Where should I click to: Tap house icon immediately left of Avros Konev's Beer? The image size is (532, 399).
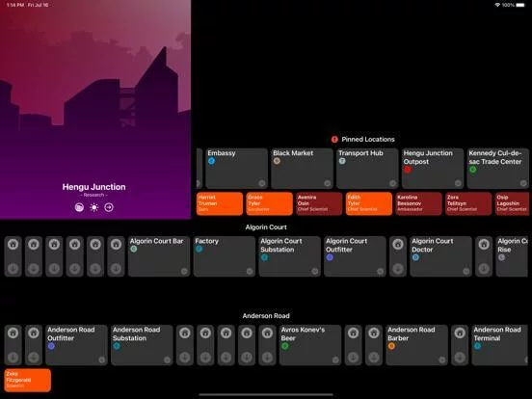(267, 332)
